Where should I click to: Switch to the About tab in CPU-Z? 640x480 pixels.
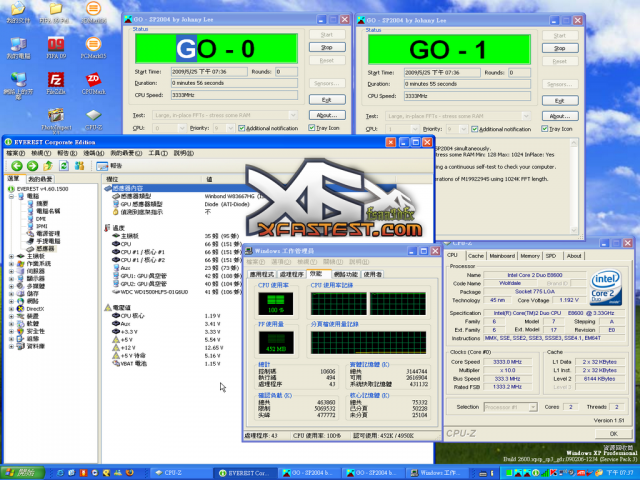coord(573,256)
